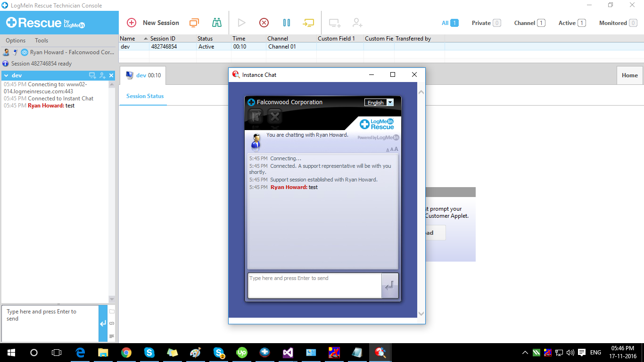The height and width of the screenshot is (362, 644).
Task: Show All sessions filter
Action: point(450,23)
